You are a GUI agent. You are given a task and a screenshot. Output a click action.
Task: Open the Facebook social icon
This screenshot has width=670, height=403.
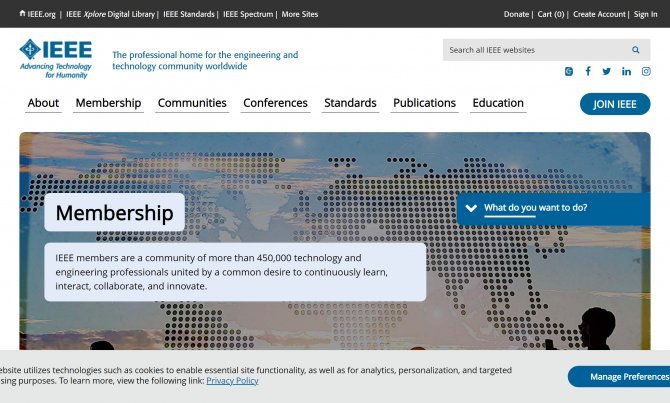[588, 71]
